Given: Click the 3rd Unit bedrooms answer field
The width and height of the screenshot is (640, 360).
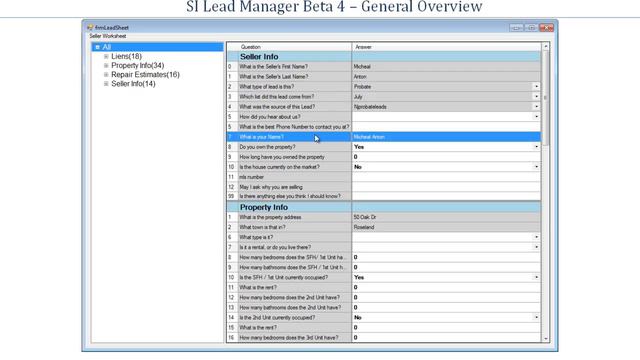Looking at the screenshot, I should click(x=446, y=338).
